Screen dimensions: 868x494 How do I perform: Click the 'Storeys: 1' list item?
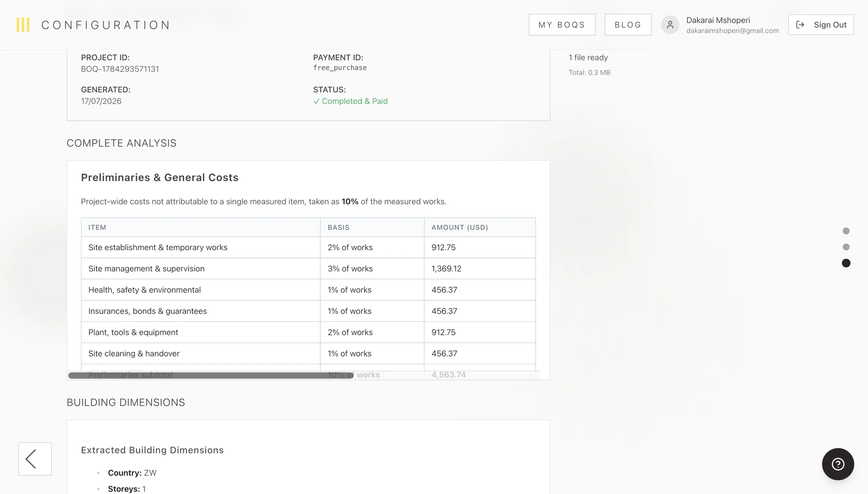coord(127,489)
